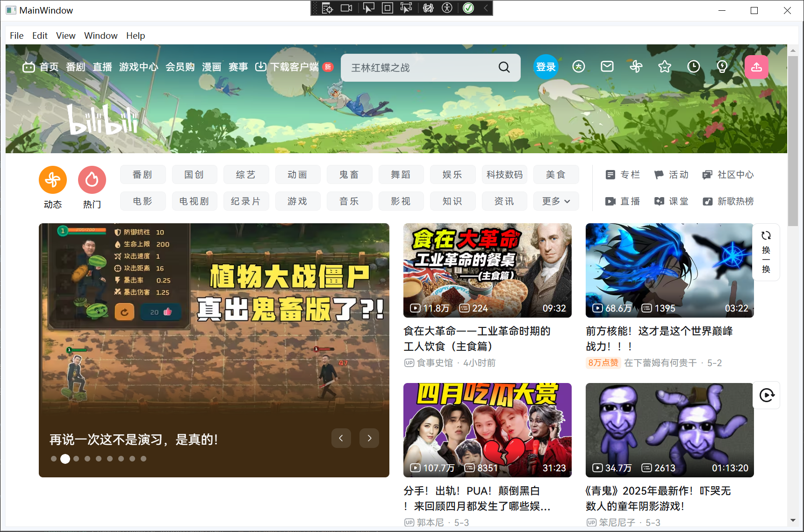Open 食事史馆 uploader link
The image size is (804, 532).
(435, 363)
